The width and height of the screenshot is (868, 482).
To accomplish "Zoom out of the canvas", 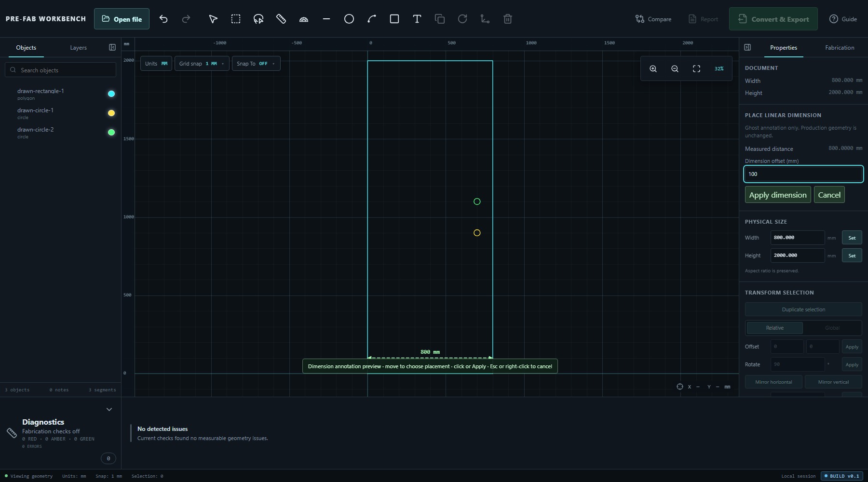I will [675, 69].
